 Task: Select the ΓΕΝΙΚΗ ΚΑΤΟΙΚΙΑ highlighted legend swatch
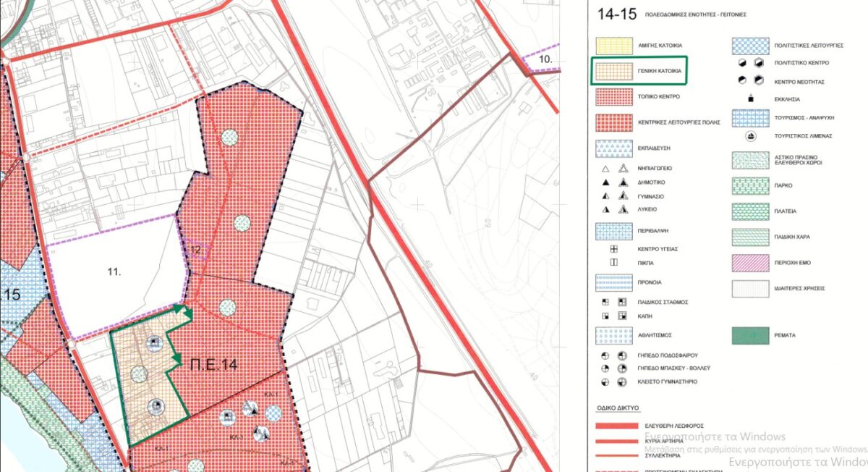point(613,72)
